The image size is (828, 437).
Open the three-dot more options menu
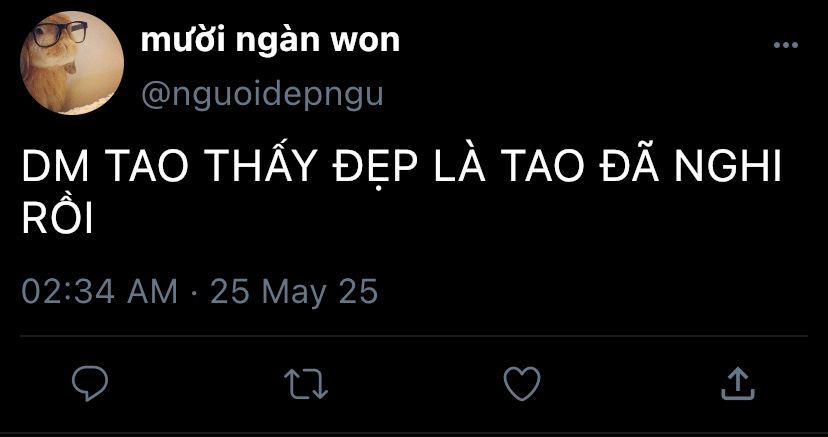point(786,45)
